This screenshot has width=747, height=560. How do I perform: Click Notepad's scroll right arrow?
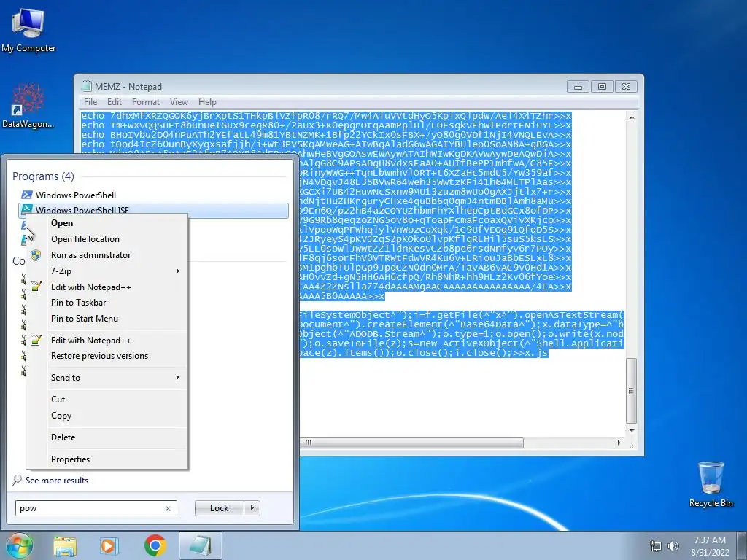pos(619,443)
